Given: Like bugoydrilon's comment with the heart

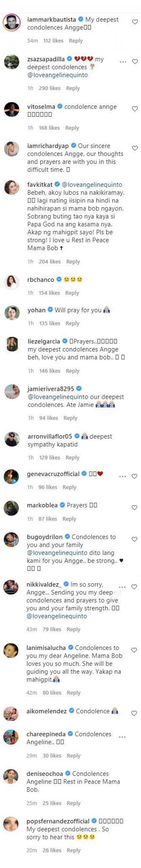Looking at the screenshot, I should coord(135,539).
